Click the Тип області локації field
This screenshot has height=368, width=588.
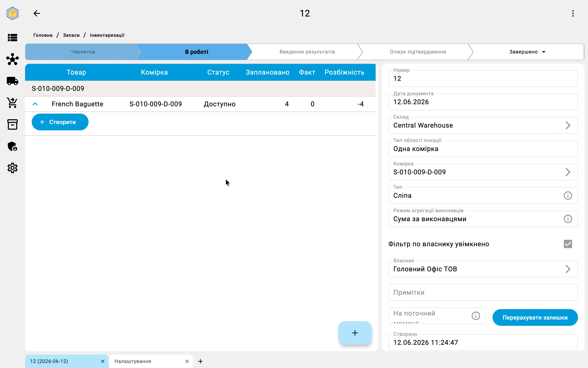click(483, 149)
